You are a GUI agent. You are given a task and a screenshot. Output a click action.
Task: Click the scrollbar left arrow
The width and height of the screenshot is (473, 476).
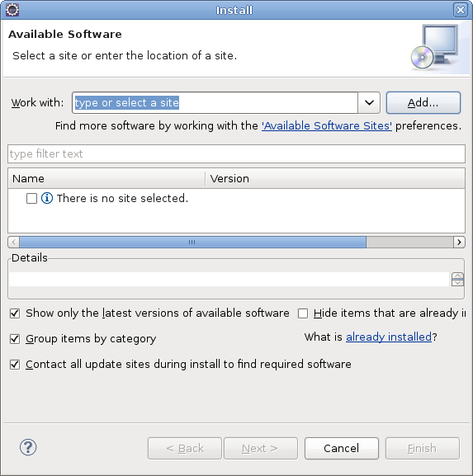coord(14,242)
